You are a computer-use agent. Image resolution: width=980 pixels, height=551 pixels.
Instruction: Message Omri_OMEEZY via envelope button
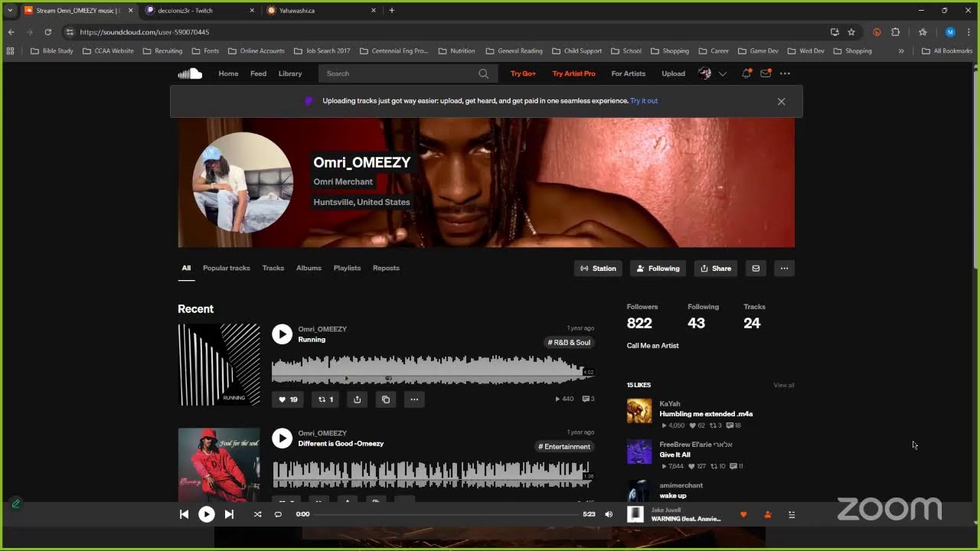coord(756,268)
